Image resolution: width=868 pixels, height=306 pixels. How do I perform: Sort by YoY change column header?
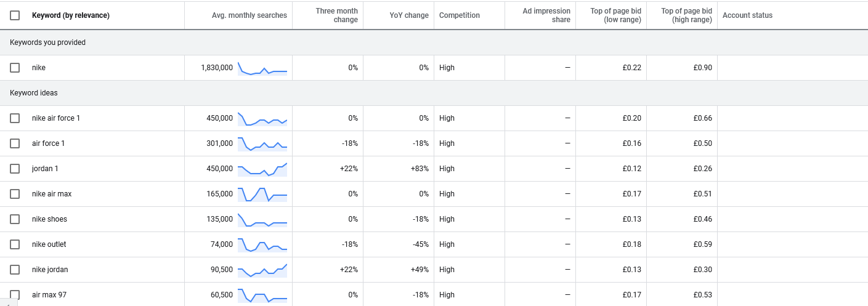click(409, 15)
